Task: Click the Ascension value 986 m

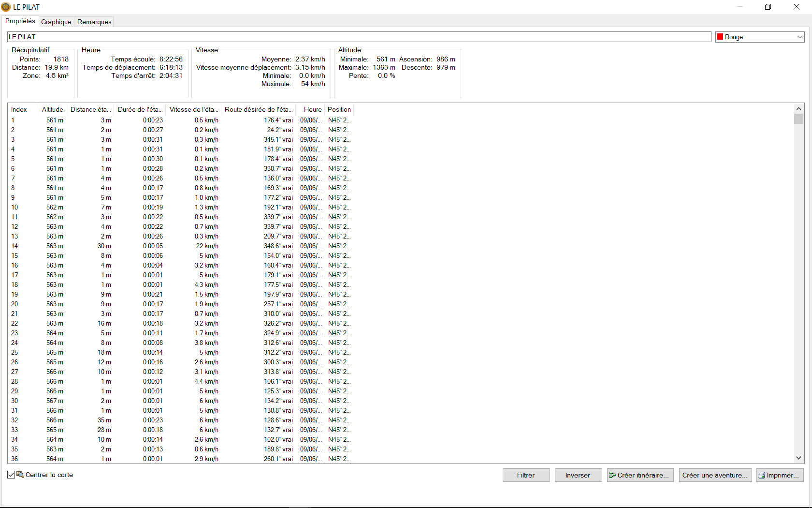Action: (446, 59)
